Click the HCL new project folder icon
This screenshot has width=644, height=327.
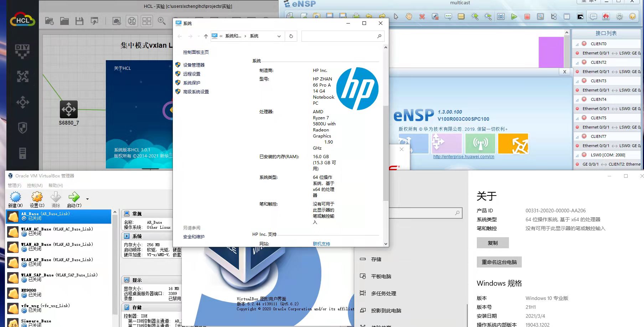[x=49, y=21]
